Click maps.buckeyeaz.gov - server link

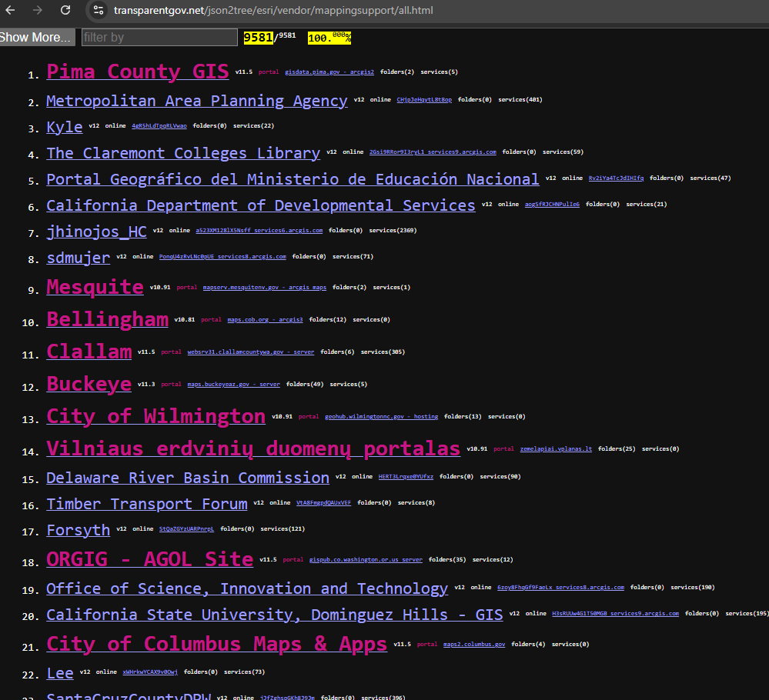coord(233,385)
